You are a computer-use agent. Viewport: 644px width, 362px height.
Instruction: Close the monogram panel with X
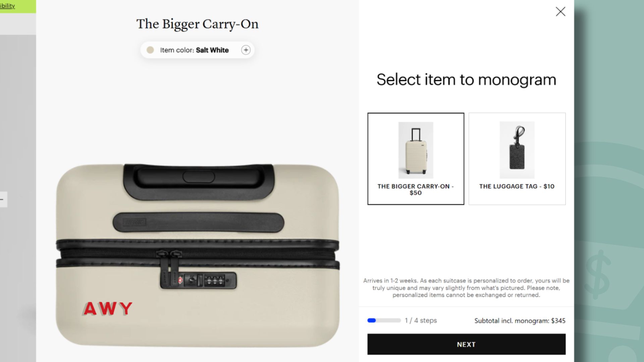tap(560, 12)
